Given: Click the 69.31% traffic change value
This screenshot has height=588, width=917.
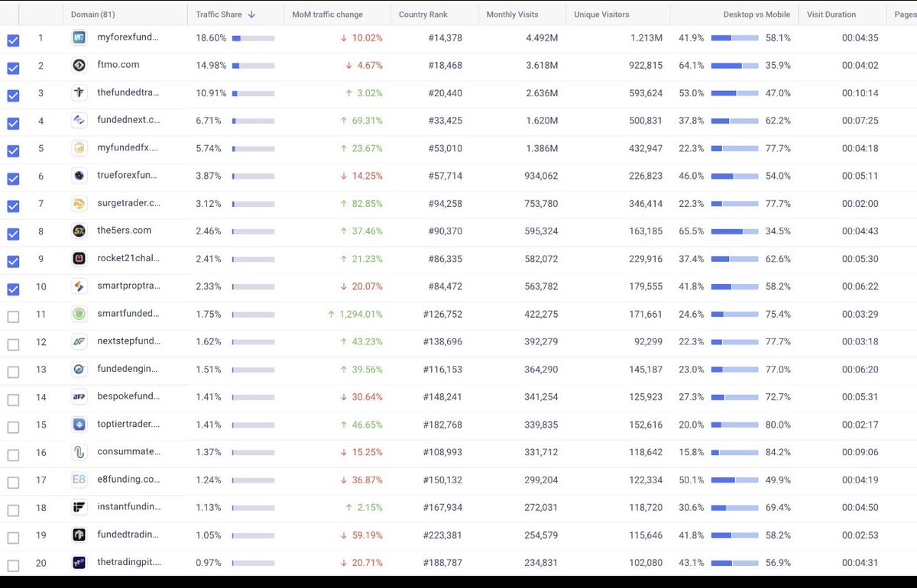Looking at the screenshot, I should 368,121.
